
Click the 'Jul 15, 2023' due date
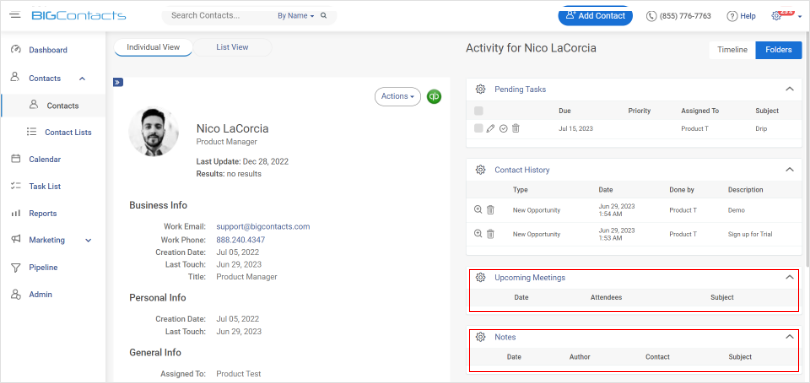(x=575, y=129)
